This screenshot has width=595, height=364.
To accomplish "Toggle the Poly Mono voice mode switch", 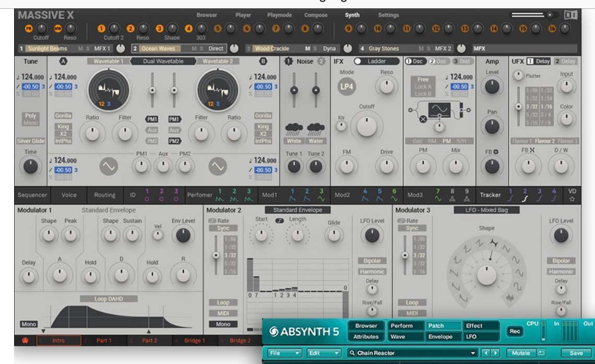I will [x=30, y=119].
